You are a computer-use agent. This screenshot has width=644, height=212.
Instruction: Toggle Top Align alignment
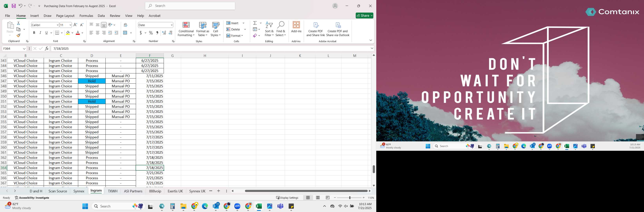[91, 25]
